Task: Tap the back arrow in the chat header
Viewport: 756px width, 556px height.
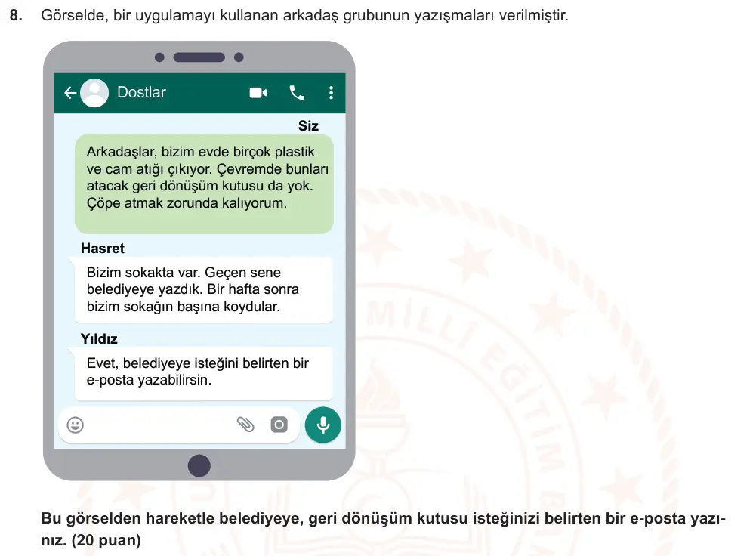Action: pyautogui.click(x=70, y=93)
